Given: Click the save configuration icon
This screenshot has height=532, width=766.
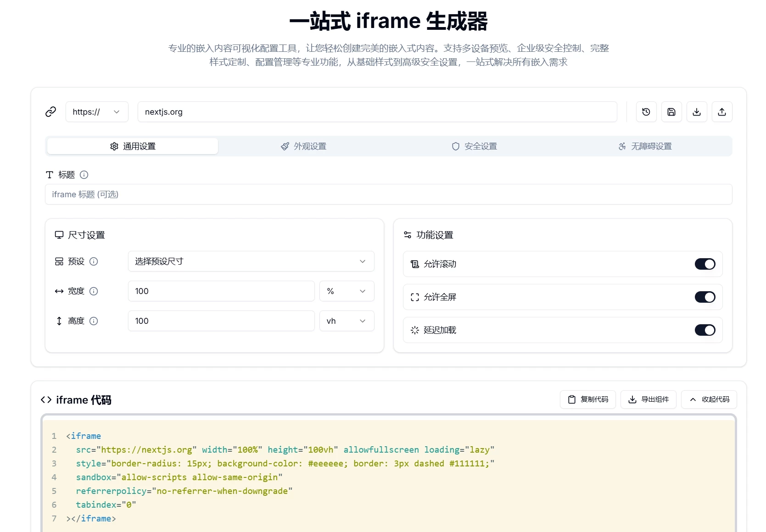Looking at the screenshot, I should tap(671, 111).
